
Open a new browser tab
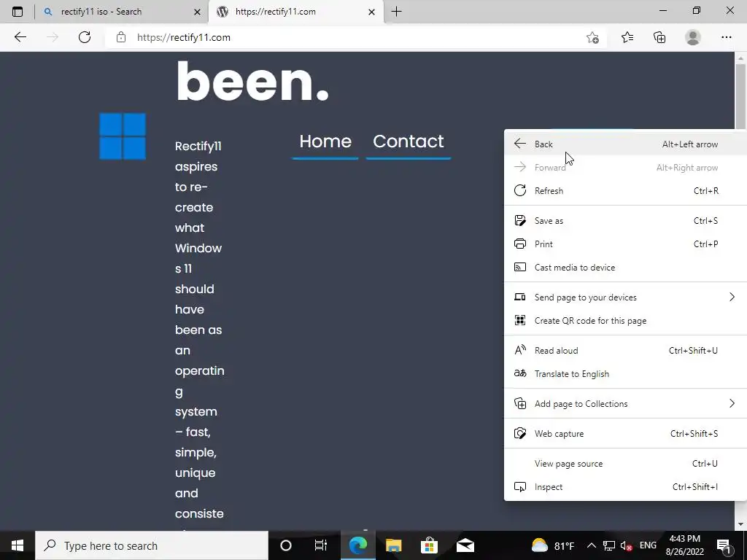point(396,12)
